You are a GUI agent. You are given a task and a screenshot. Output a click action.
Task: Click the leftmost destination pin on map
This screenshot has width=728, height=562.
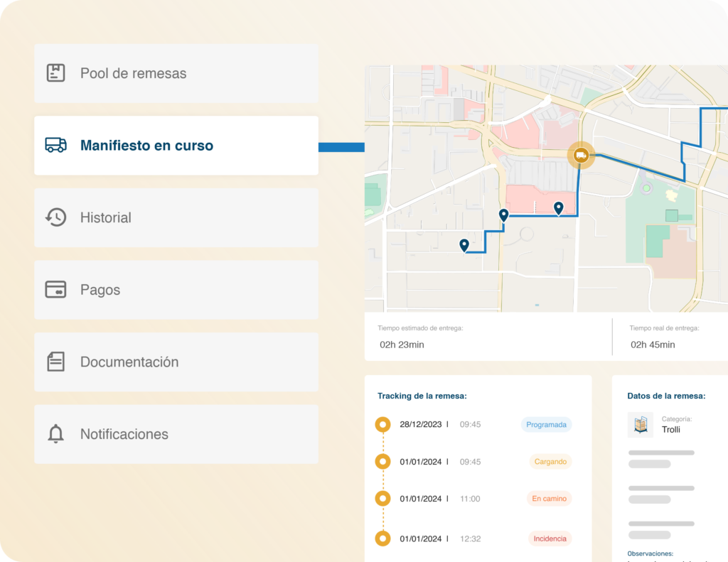pos(464,245)
